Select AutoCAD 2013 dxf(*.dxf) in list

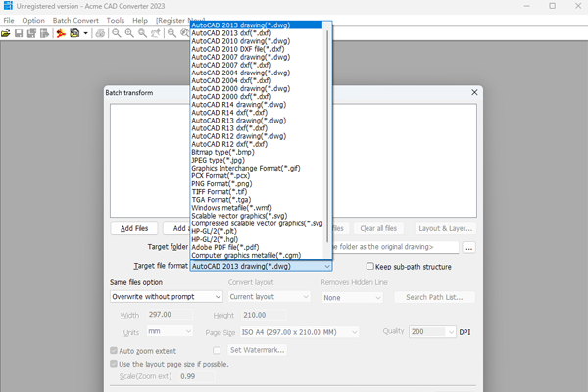point(257,33)
